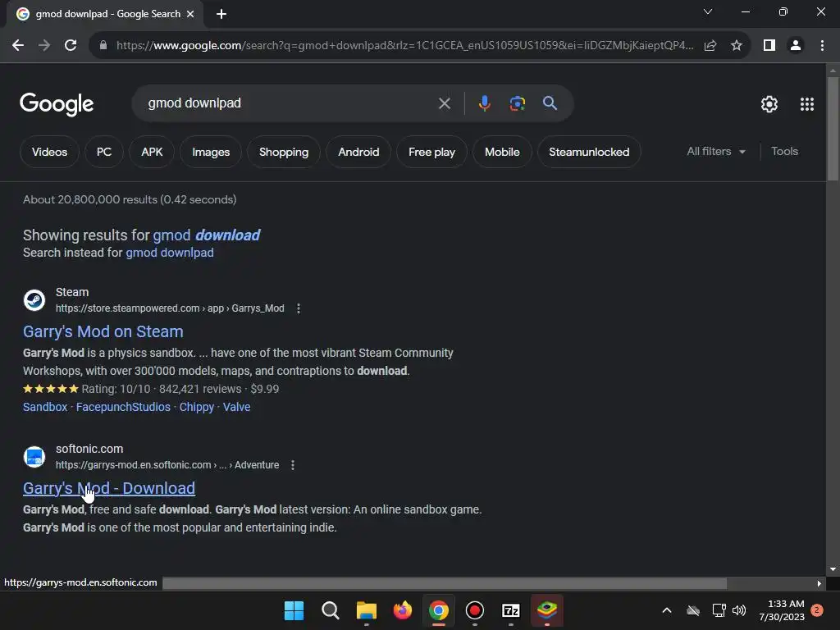Open the Sandbox sitelink
This screenshot has width=840, height=630.
click(x=45, y=407)
